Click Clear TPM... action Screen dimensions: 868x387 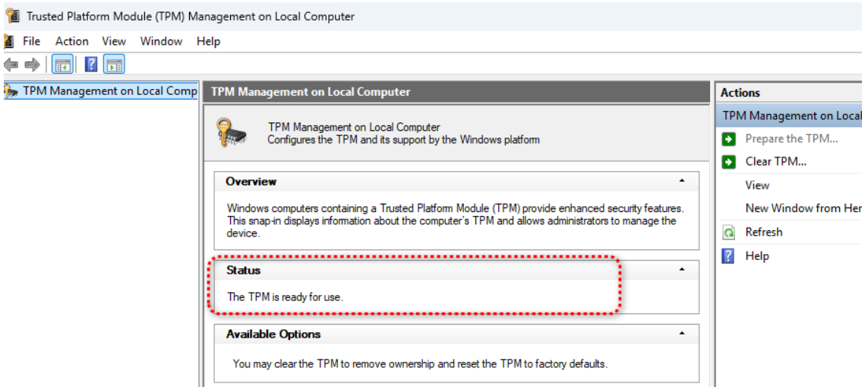pyautogui.click(x=775, y=162)
